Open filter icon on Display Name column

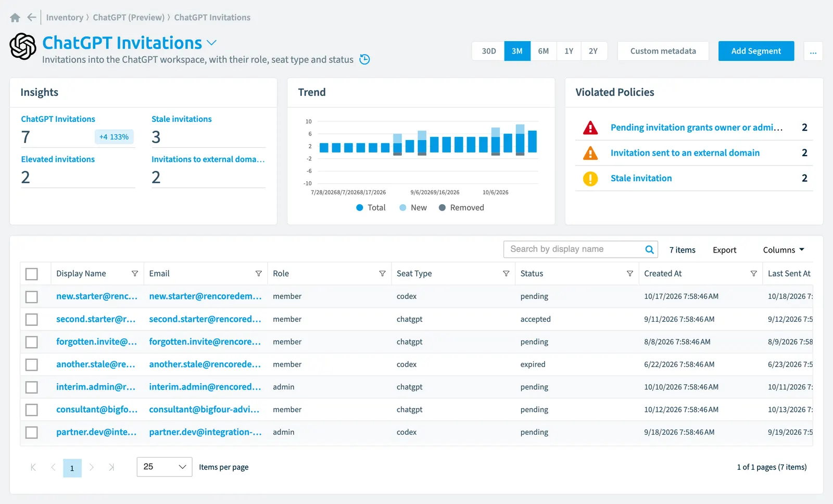[135, 273]
